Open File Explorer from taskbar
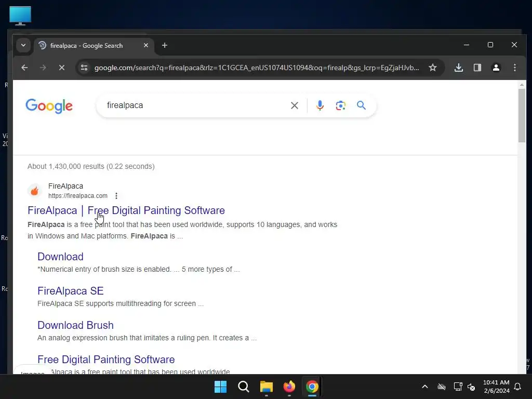This screenshot has width=532, height=399. 267,387
